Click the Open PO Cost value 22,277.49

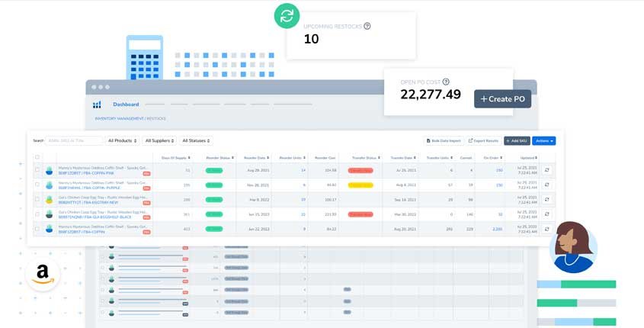[431, 95]
